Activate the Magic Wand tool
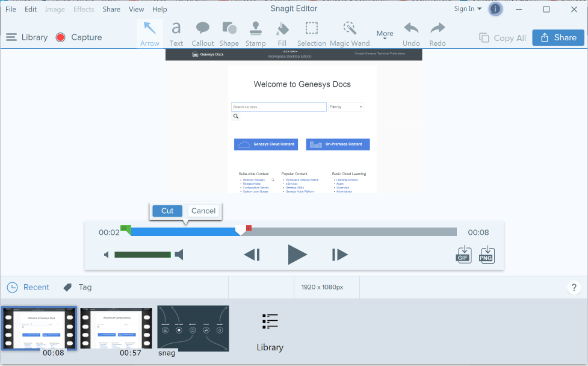Screen dimensions: 588x366 tap(350, 33)
